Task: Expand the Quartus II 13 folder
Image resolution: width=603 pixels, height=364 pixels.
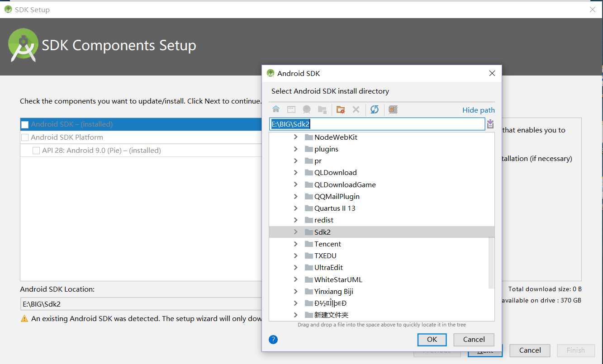Action: 296,208
